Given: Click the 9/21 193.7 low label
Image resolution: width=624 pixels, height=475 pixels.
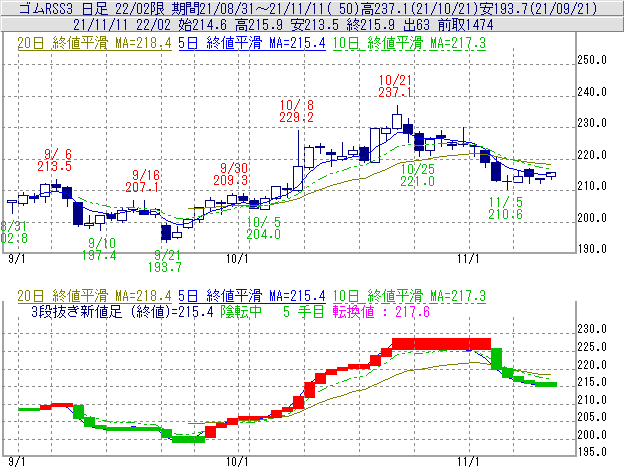Looking at the screenshot, I should point(165,261).
